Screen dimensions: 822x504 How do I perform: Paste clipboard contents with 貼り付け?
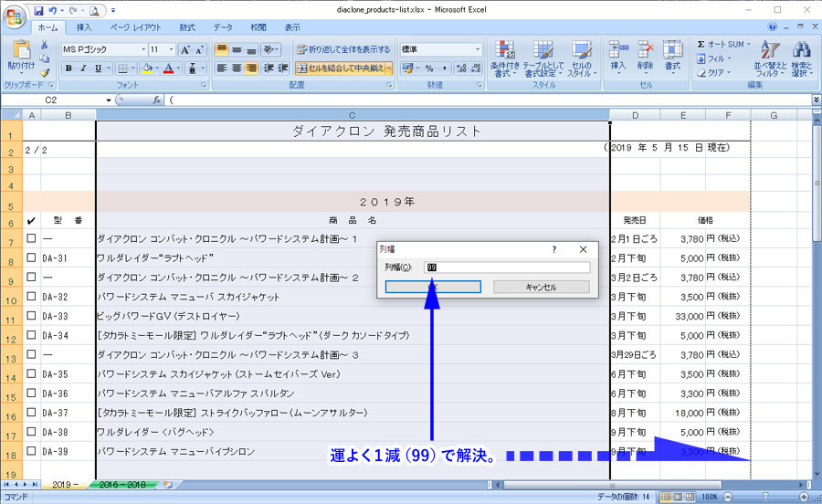point(21,58)
